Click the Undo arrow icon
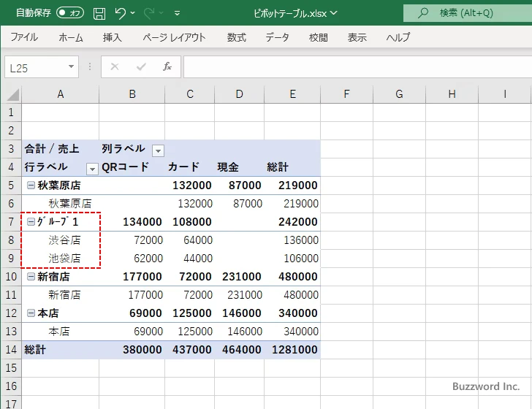The image size is (532, 409). [120, 13]
